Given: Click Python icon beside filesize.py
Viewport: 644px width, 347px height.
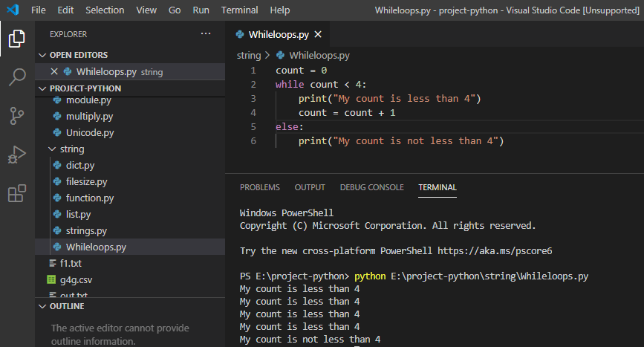Looking at the screenshot, I should tap(57, 181).
